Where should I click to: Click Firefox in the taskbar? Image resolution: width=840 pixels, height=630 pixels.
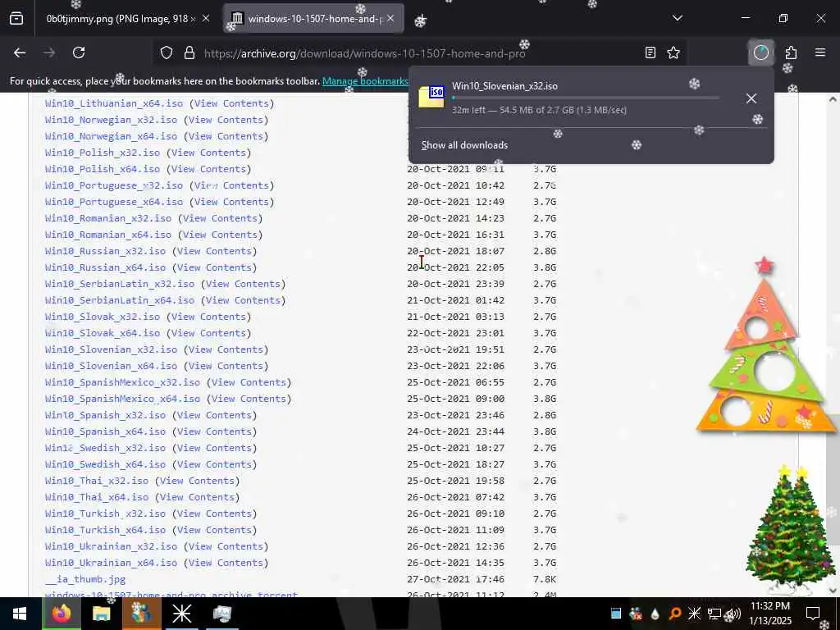click(61, 614)
